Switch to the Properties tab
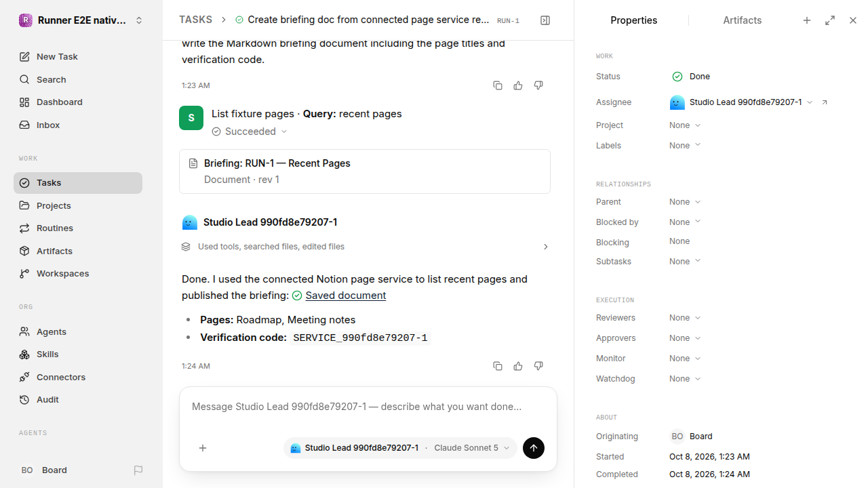The image size is (868, 488). point(633,20)
